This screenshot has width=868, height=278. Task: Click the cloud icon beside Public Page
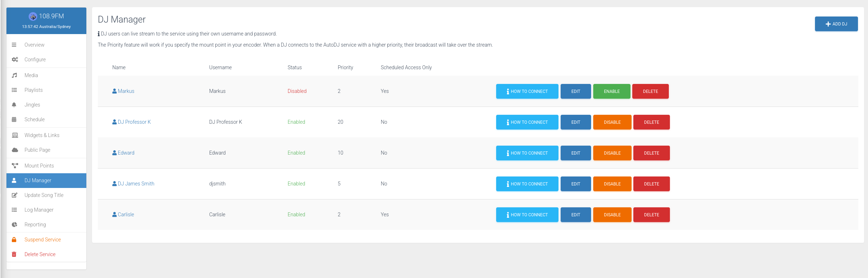click(x=15, y=150)
